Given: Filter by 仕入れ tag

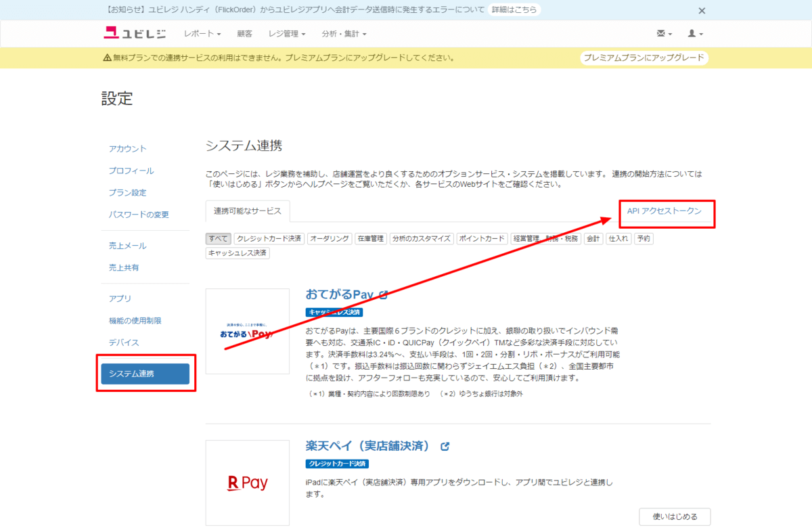Looking at the screenshot, I should click(618, 239).
